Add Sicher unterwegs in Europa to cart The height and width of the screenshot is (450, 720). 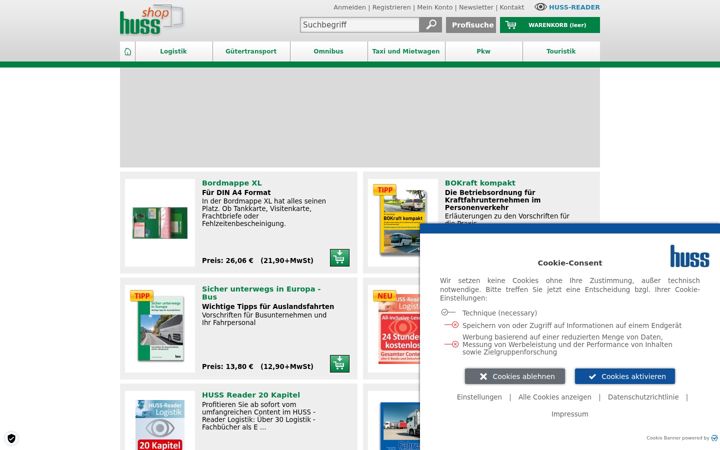point(339,364)
